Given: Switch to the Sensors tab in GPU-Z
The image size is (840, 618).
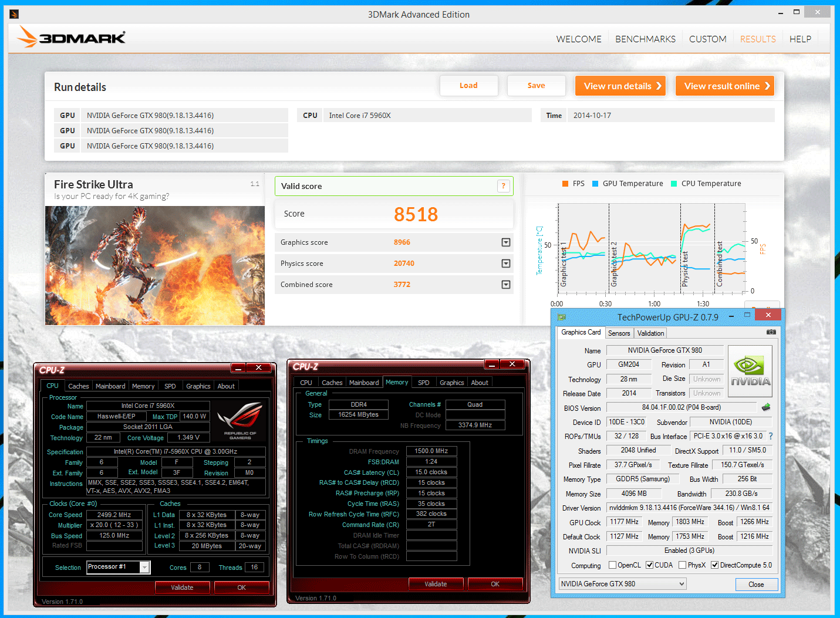Looking at the screenshot, I should tap(619, 333).
